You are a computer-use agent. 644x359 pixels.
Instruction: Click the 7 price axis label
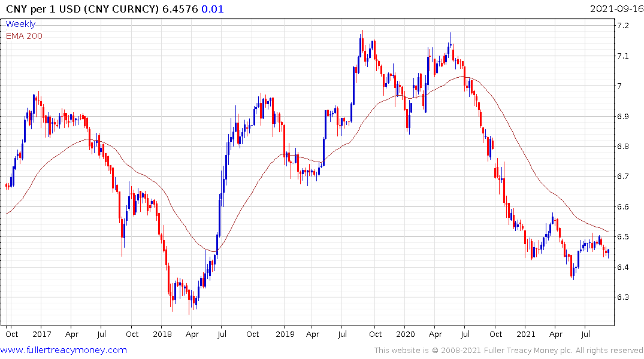pos(619,86)
